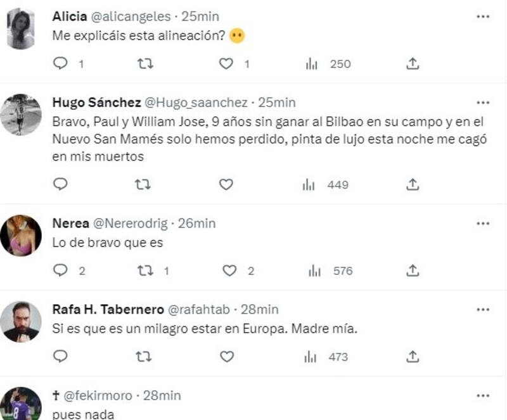The height and width of the screenshot is (420, 507).
Task: Reply to Alicia's tweet
Action: 60,63
